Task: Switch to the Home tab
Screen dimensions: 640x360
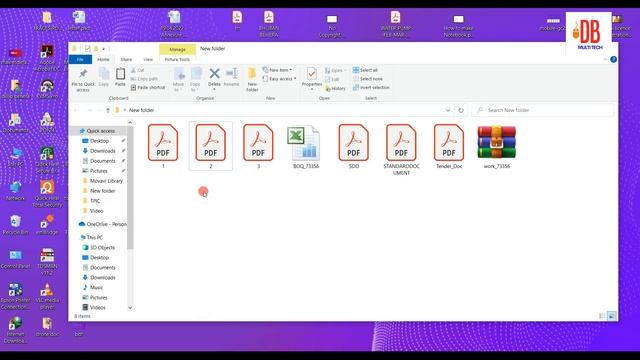Action: (103, 60)
